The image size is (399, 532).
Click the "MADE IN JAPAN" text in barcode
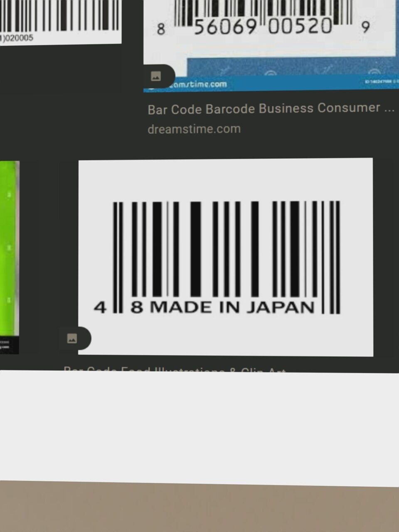pos(232,308)
